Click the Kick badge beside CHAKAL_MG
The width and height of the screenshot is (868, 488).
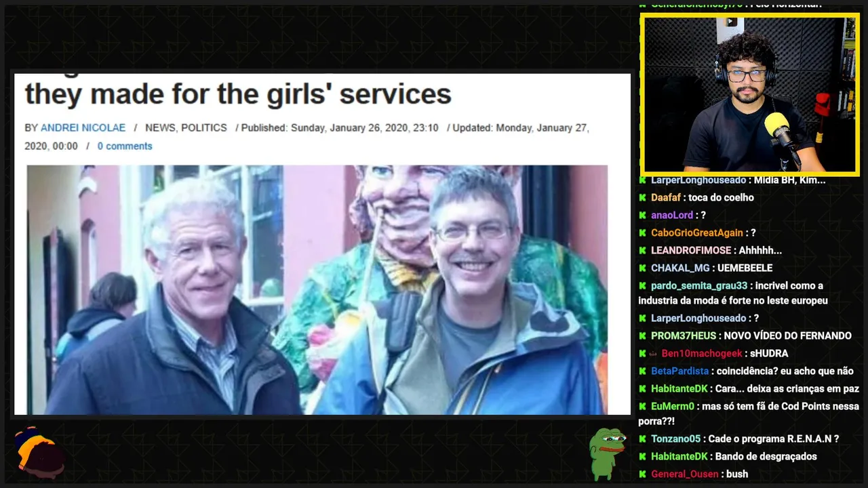coord(642,268)
